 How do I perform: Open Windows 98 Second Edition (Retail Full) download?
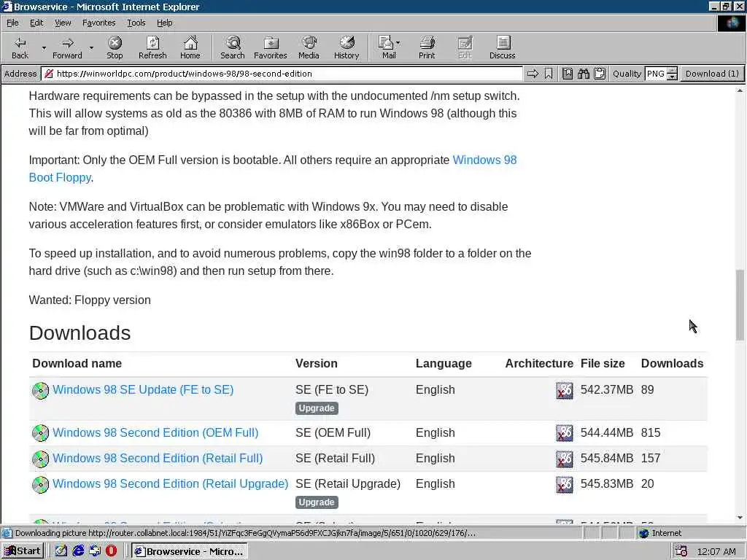[x=158, y=458]
